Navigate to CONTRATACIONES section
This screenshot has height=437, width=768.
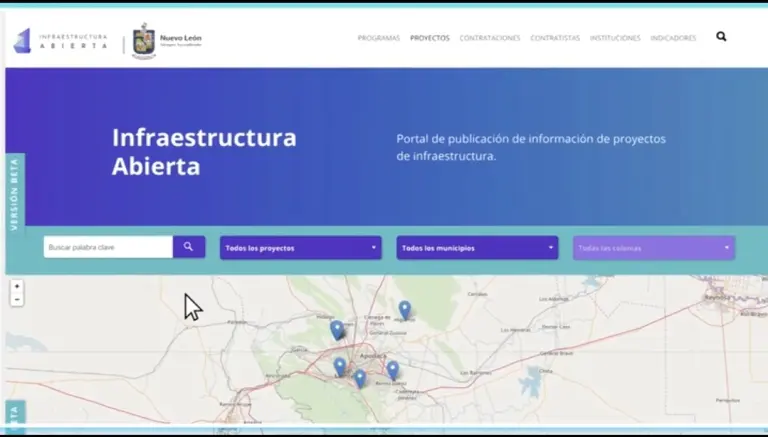(x=490, y=38)
